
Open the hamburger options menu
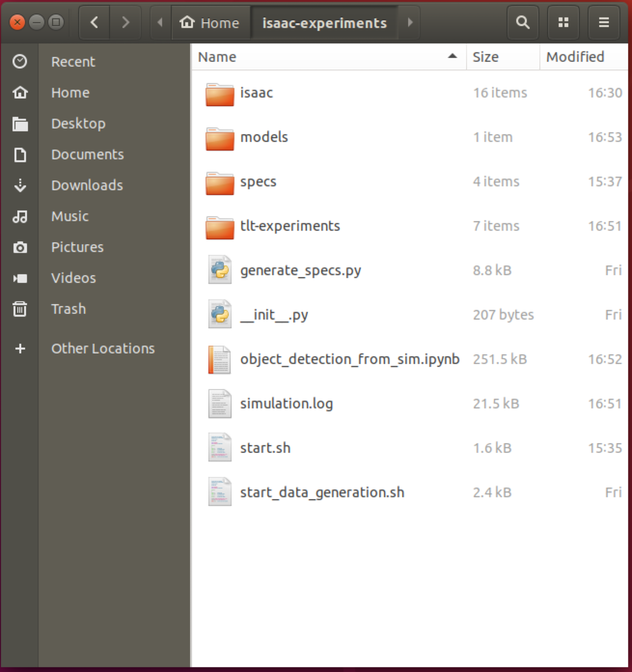[604, 22]
